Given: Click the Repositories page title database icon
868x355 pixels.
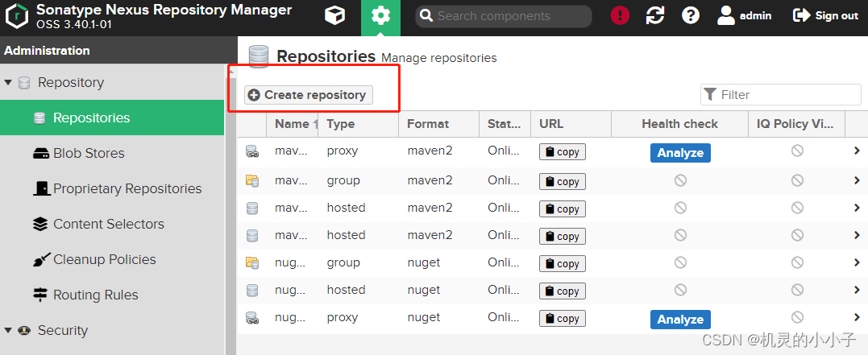Looking at the screenshot, I should point(259,56).
